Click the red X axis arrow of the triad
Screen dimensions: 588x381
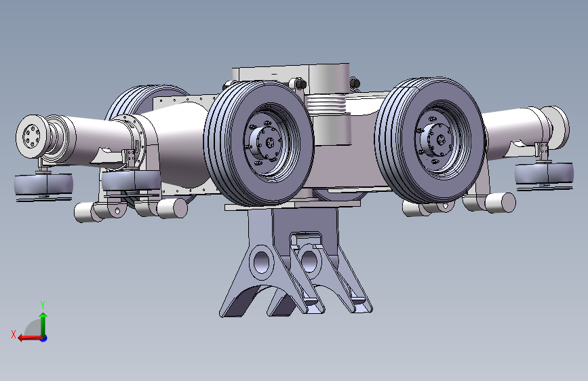[30, 338]
